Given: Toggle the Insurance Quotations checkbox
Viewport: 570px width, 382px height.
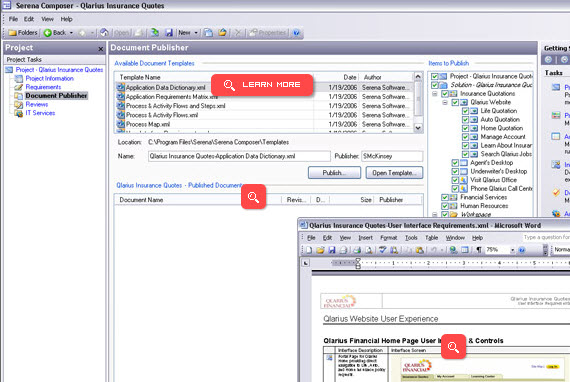Looking at the screenshot, I should pos(445,94).
